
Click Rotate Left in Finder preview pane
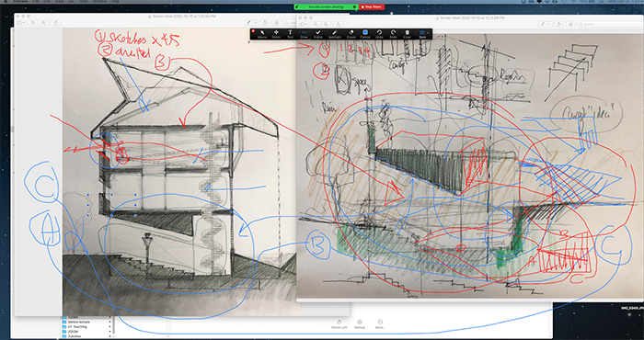(x=339, y=324)
